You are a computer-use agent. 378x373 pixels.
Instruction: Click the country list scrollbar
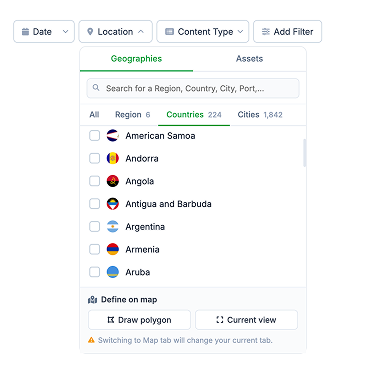coord(304,153)
